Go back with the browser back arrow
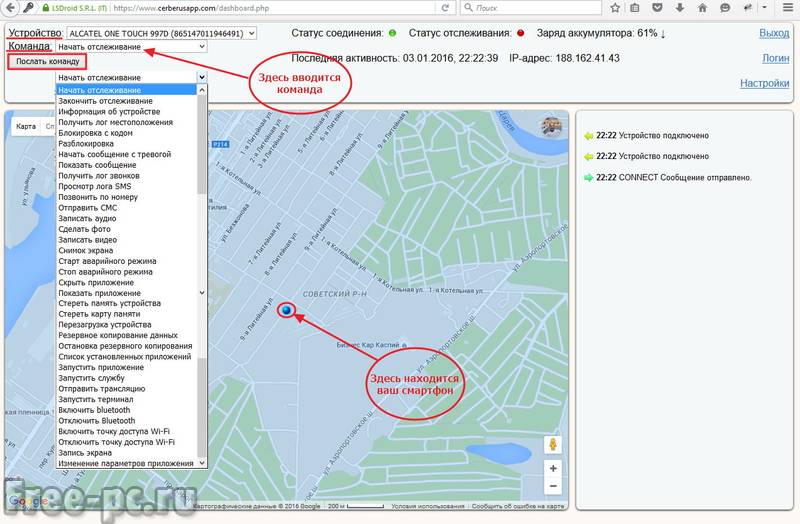This screenshot has height=524, width=800. click(10, 8)
